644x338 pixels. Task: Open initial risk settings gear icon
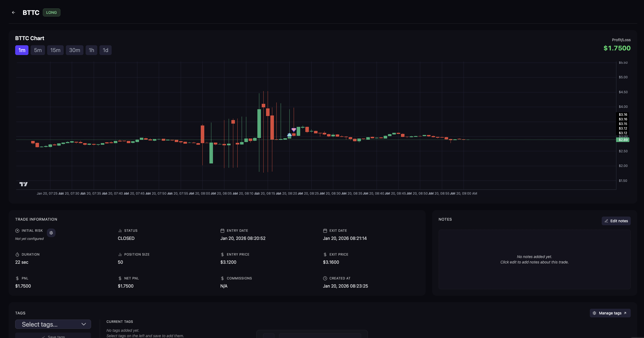(51, 233)
